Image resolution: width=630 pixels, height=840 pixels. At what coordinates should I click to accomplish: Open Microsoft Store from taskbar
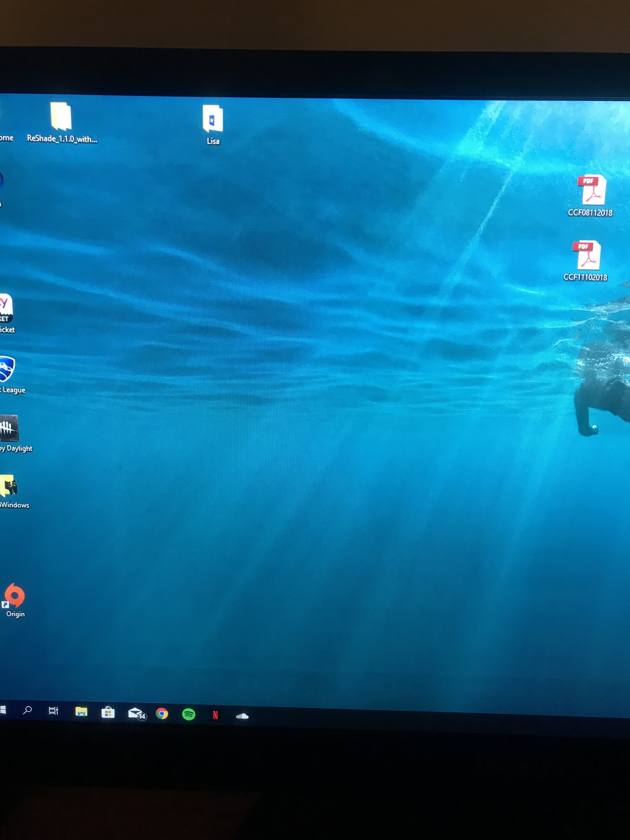[108, 712]
